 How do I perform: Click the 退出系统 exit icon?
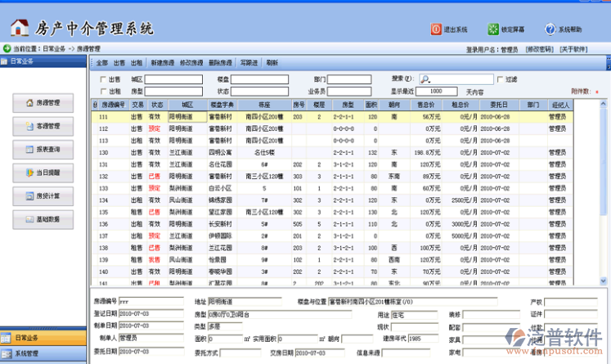[x=436, y=29]
